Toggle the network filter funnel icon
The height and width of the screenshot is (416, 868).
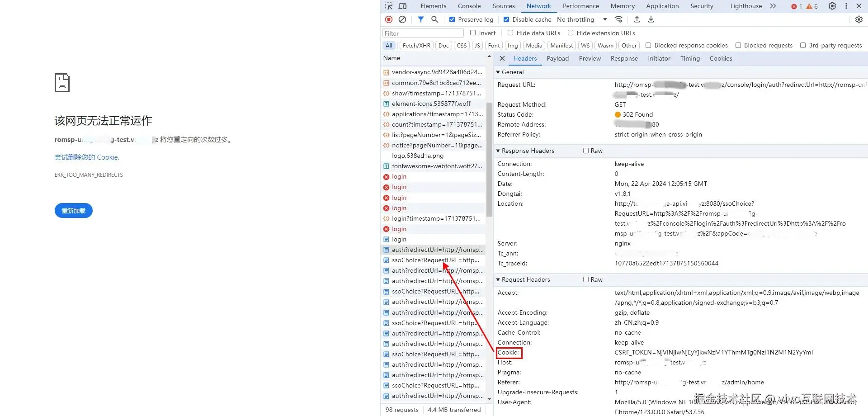[x=421, y=19]
